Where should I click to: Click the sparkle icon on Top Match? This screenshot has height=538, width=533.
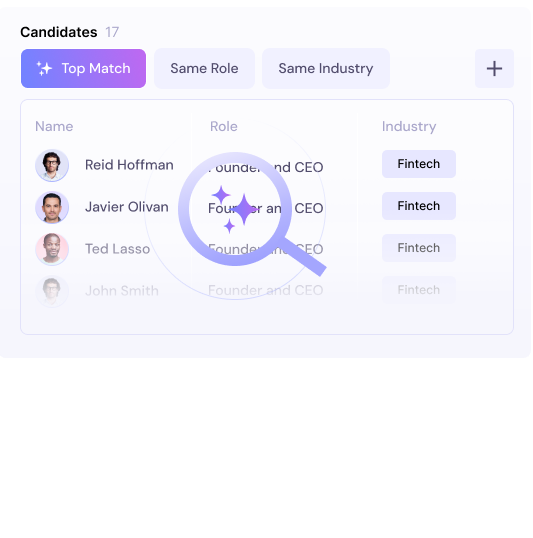tap(45, 69)
